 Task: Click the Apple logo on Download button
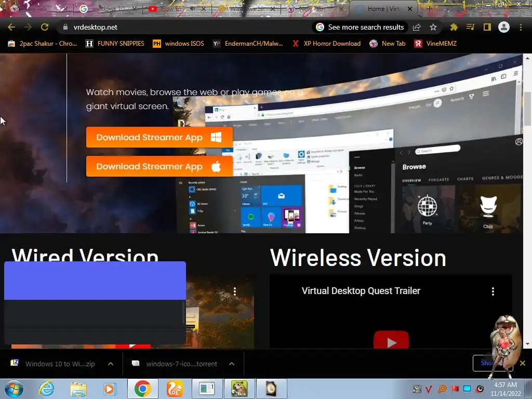pyautogui.click(x=216, y=166)
